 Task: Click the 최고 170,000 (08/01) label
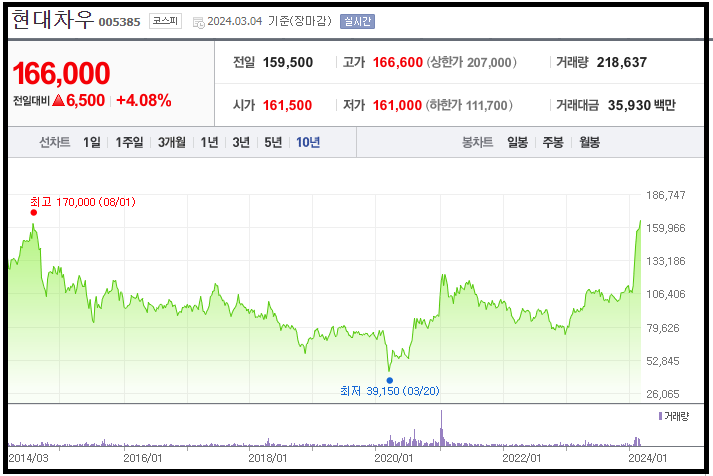point(83,202)
